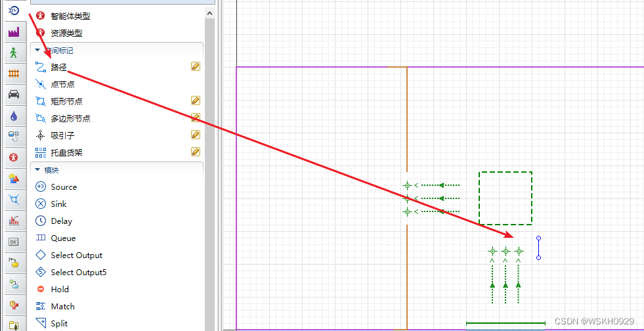The width and height of the screenshot is (644, 331).
Task: Select the 吸引子 attractor icon
Action: click(41, 135)
